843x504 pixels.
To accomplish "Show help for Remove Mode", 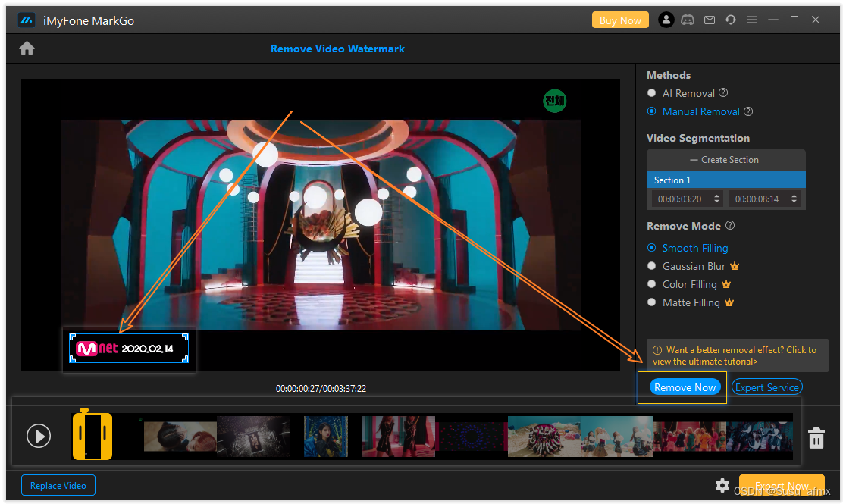I will pos(729,226).
